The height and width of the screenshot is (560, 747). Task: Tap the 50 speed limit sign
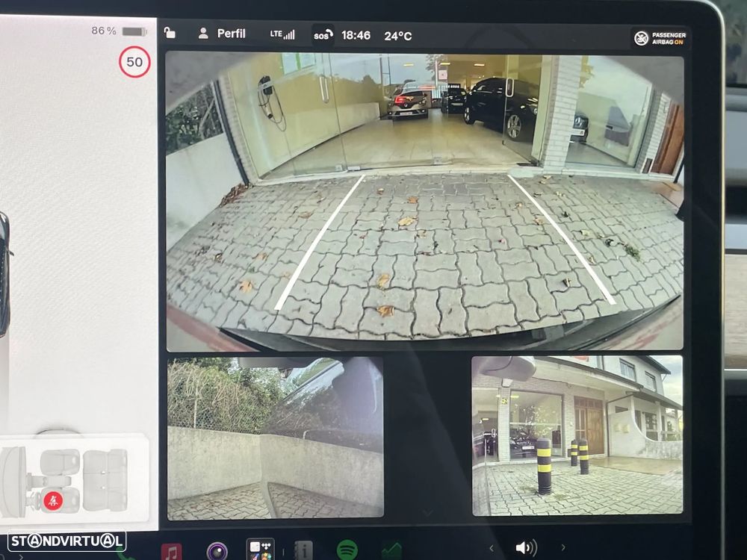click(134, 62)
